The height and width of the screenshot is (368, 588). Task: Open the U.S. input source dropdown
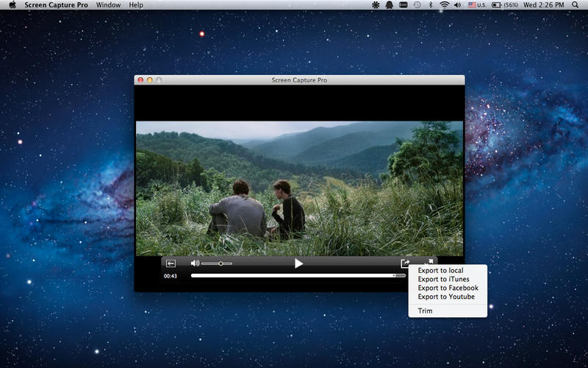point(477,5)
